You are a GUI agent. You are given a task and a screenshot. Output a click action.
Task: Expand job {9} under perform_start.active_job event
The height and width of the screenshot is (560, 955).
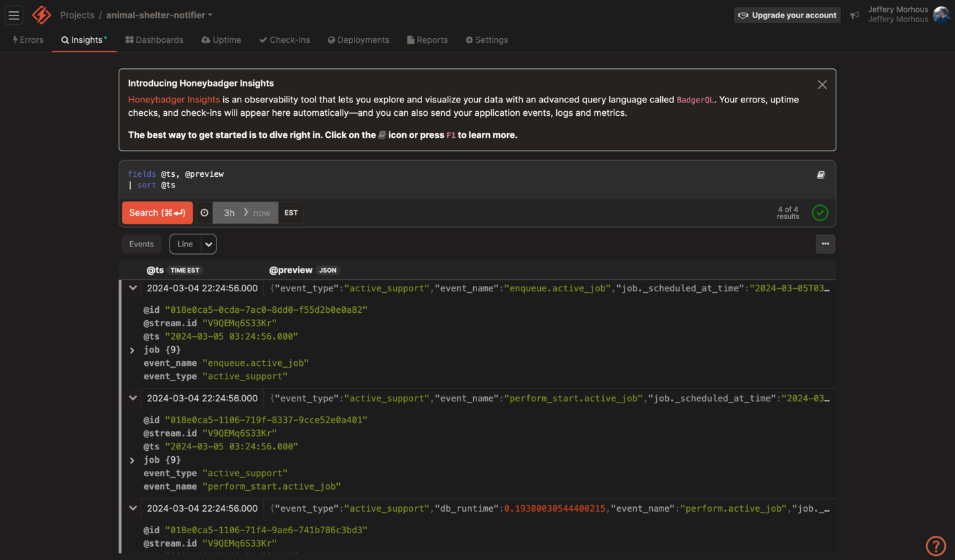[132, 460]
